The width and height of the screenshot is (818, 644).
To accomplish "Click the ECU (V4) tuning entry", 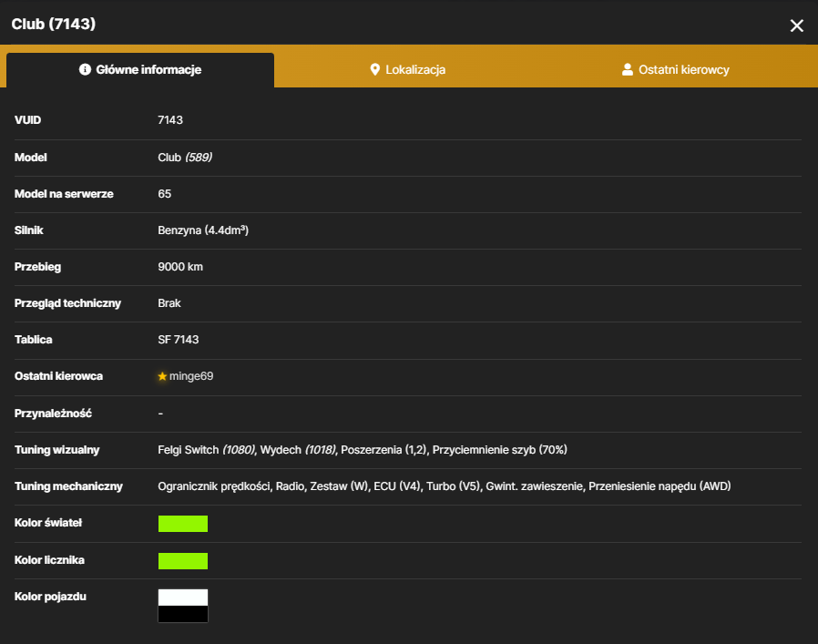I will tap(397, 486).
